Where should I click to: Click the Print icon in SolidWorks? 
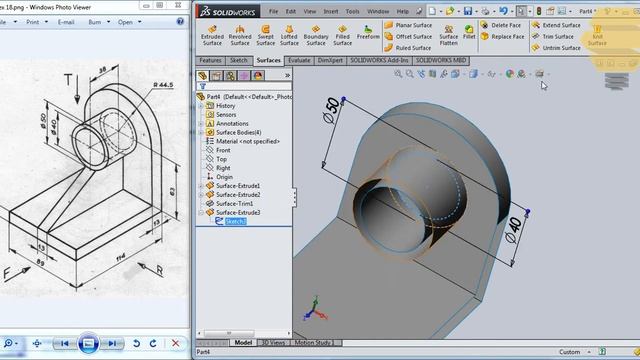(485, 11)
